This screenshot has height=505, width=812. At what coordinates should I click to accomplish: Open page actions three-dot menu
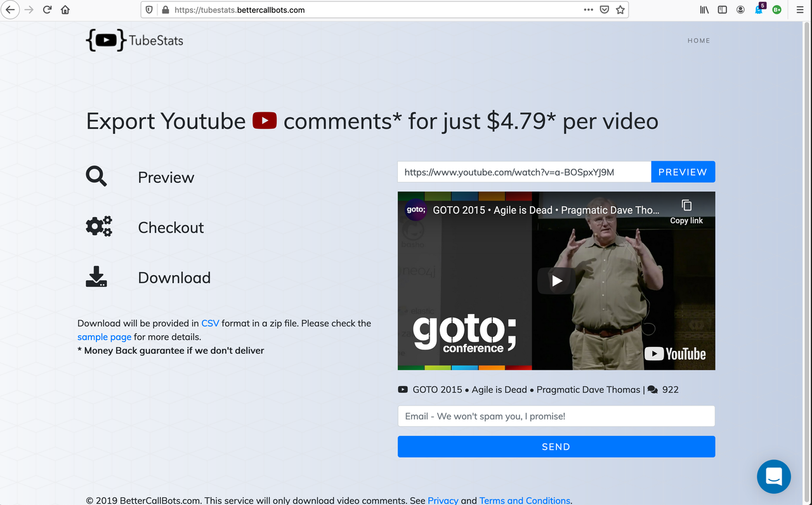pyautogui.click(x=588, y=10)
